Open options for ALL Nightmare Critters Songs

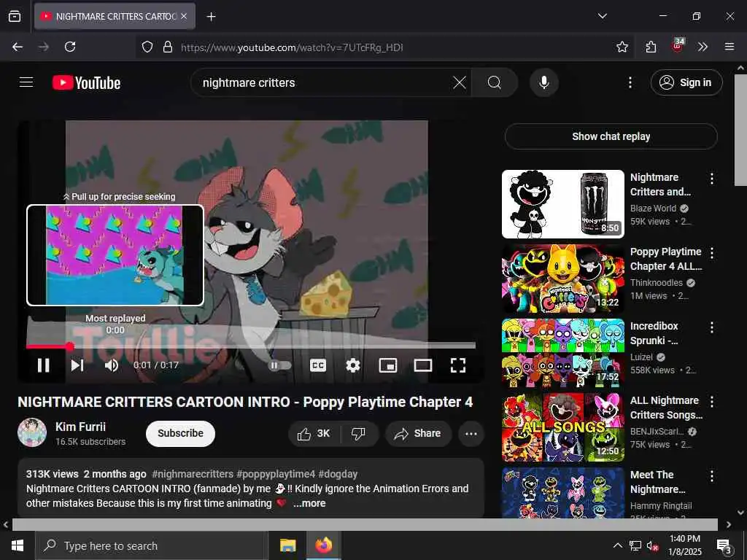click(712, 402)
